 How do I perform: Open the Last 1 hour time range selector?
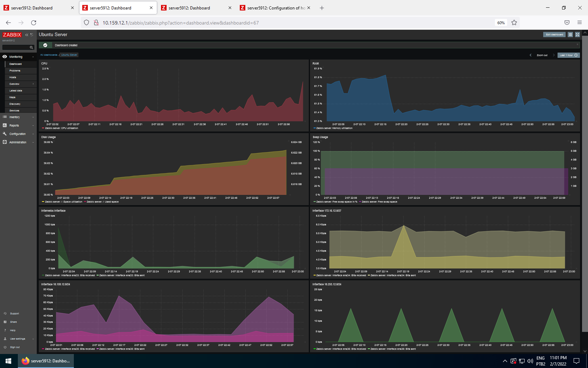pos(565,55)
